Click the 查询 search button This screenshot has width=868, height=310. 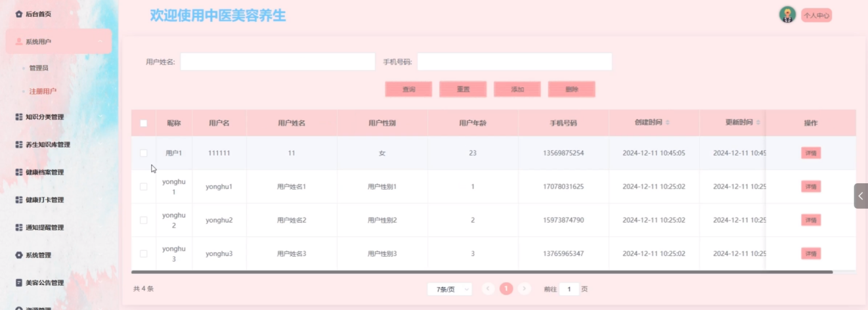408,89
